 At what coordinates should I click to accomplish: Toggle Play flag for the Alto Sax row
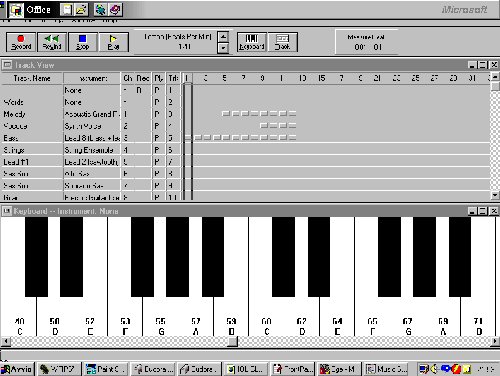coord(157,174)
